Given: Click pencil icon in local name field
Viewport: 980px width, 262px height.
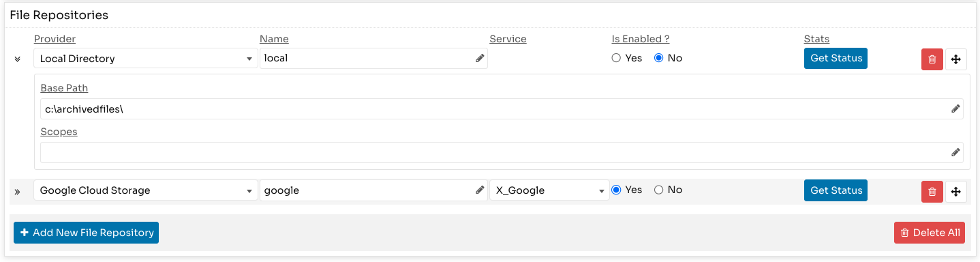Looking at the screenshot, I should click(x=480, y=59).
